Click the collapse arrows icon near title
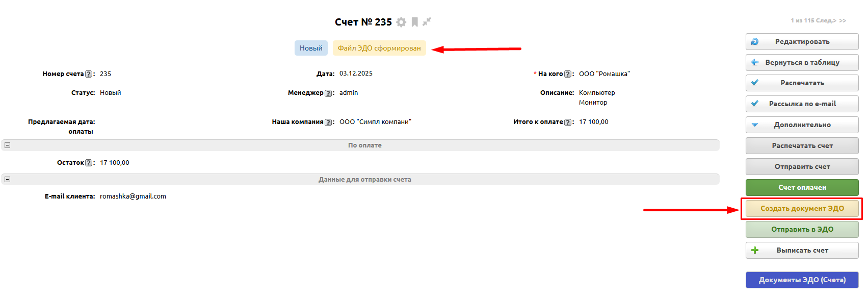Viewport: 868px width, 296px height. tap(427, 21)
